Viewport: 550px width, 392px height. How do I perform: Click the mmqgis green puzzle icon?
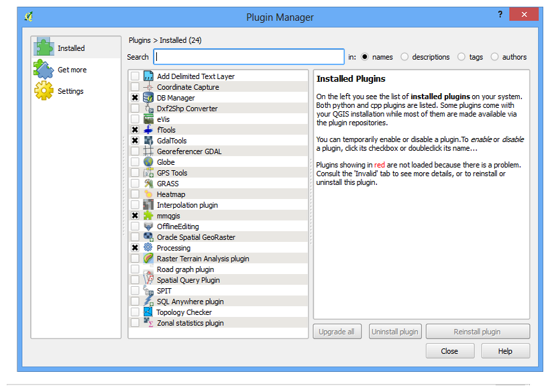tap(148, 216)
